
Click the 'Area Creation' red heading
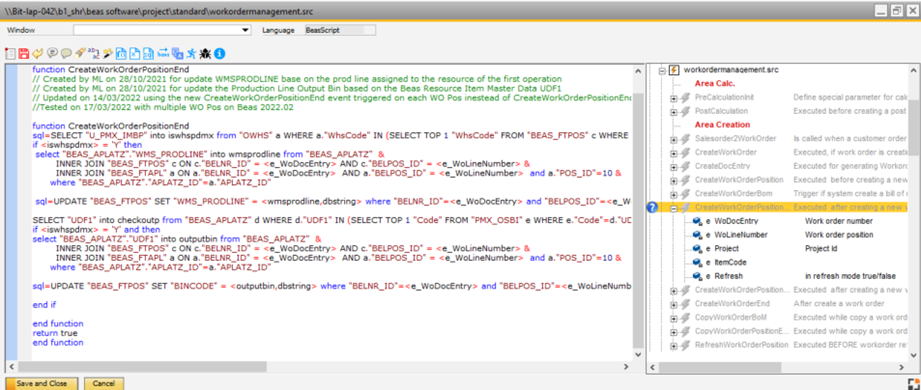pos(722,125)
